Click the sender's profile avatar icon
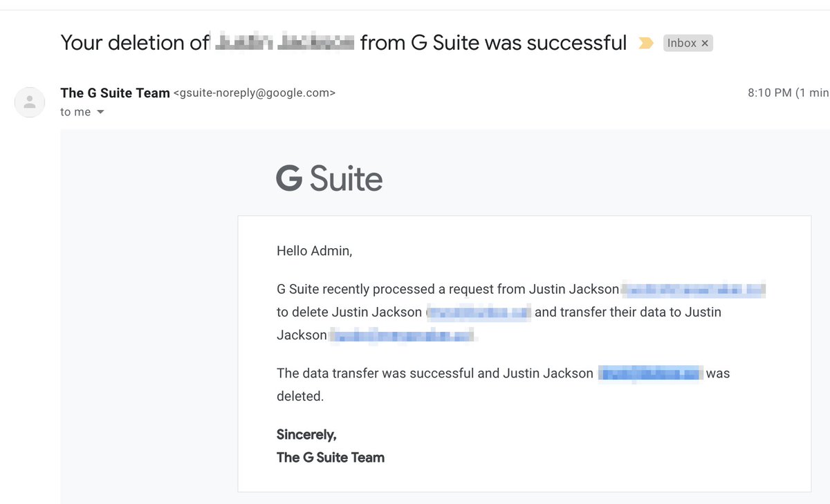 click(x=30, y=102)
